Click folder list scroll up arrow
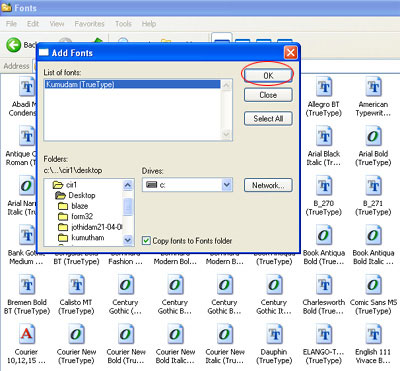 128,185
